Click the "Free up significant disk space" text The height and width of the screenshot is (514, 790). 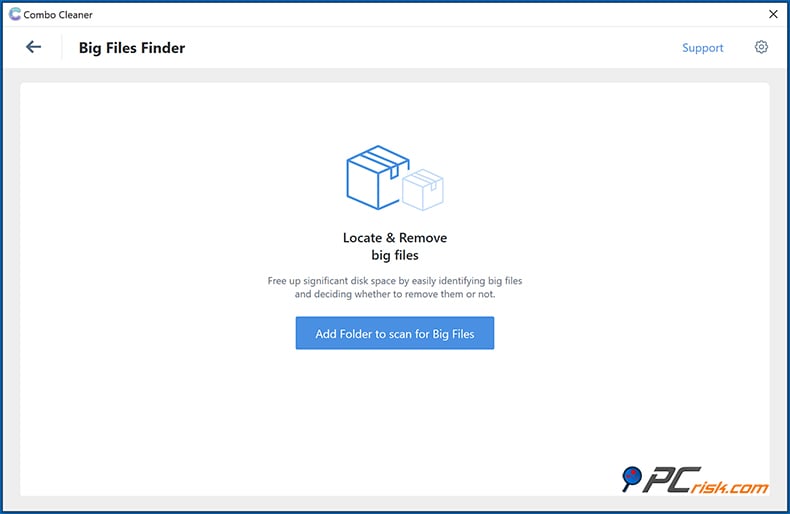click(x=395, y=281)
